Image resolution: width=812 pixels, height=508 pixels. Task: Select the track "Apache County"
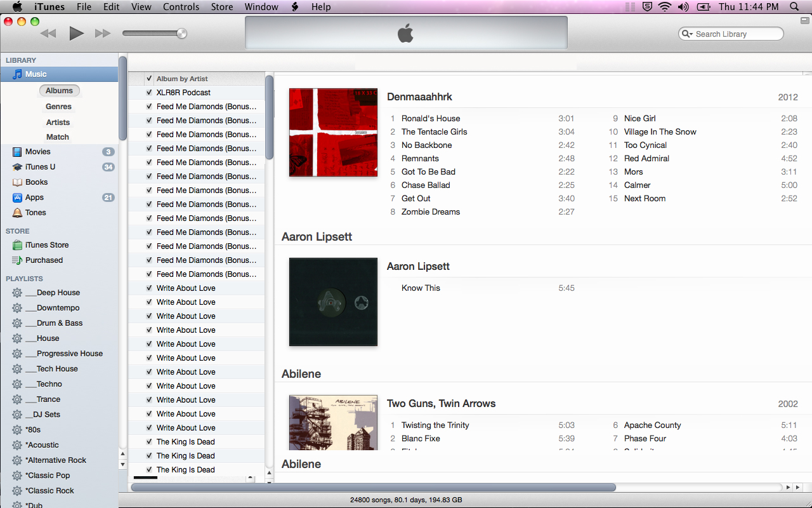653,425
